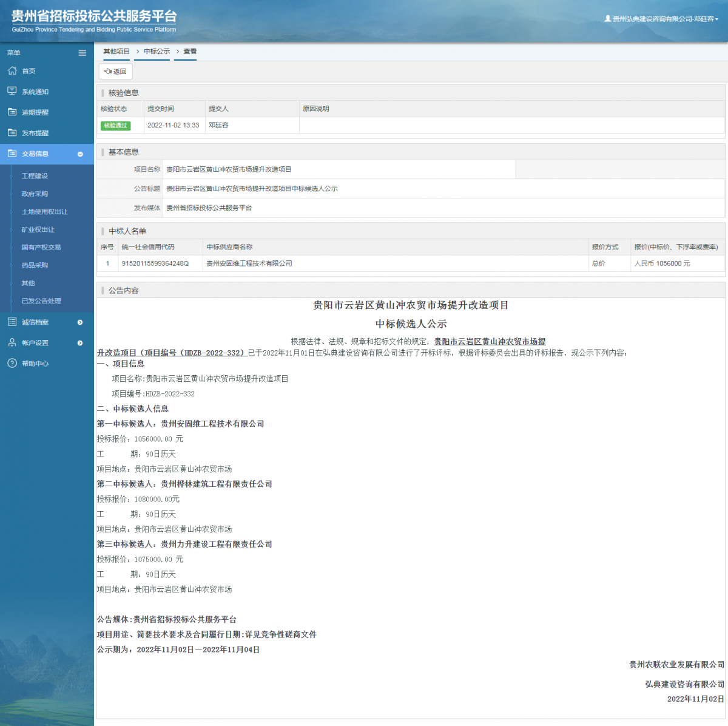Click the icon beside 交易信息

(x=12, y=153)
